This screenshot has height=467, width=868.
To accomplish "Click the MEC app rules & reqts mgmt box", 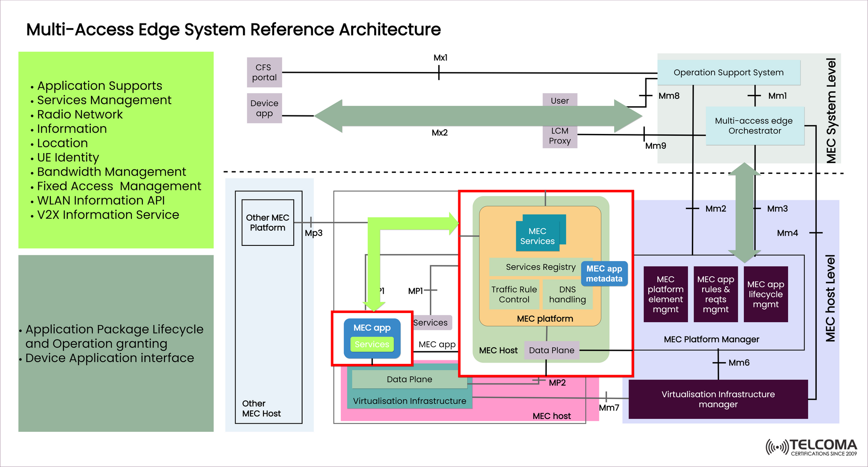I will click(x=715, y=294).
